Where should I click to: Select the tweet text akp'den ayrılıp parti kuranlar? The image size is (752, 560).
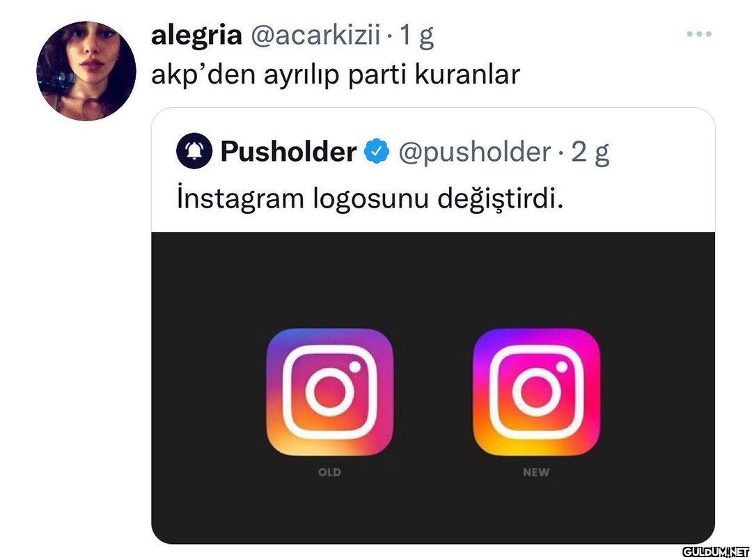[x=335, y=75]
